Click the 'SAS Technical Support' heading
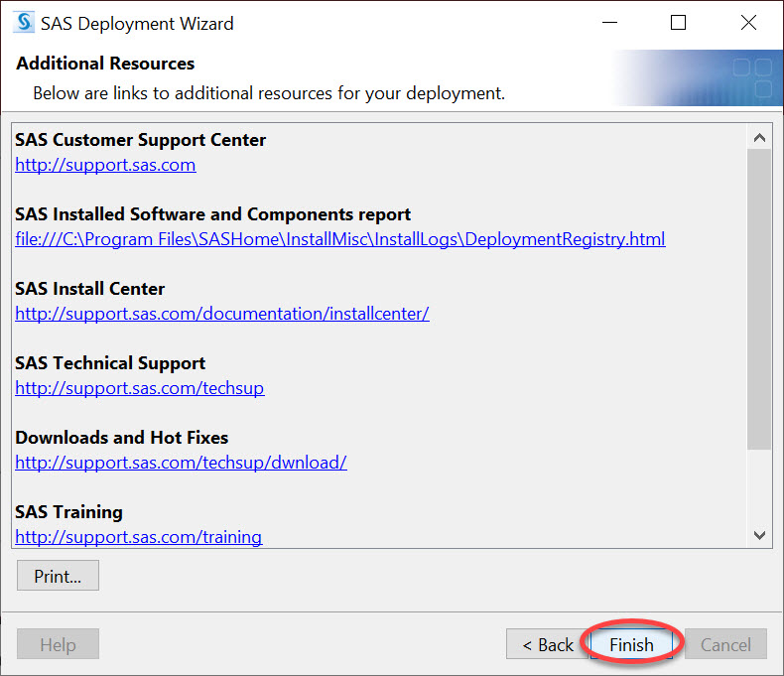784x676 pixels. 110,363
